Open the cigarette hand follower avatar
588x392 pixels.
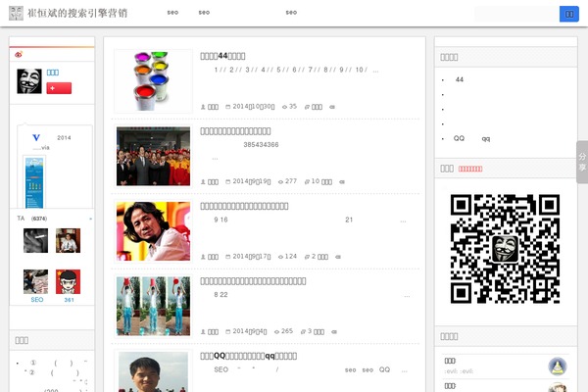pyautogui.click(x=35, y=240)
